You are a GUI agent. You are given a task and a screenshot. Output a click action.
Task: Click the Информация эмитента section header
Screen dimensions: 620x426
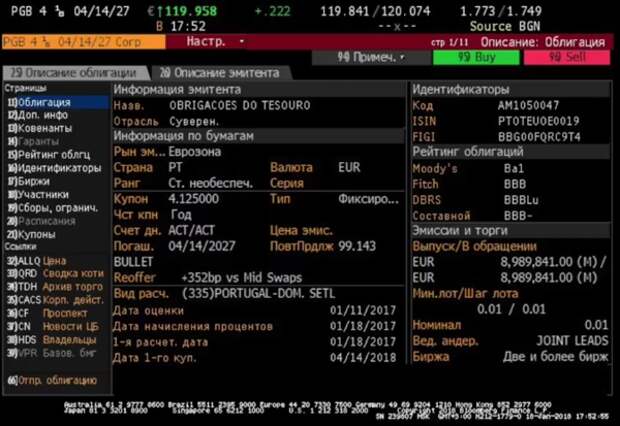(259, 90)
